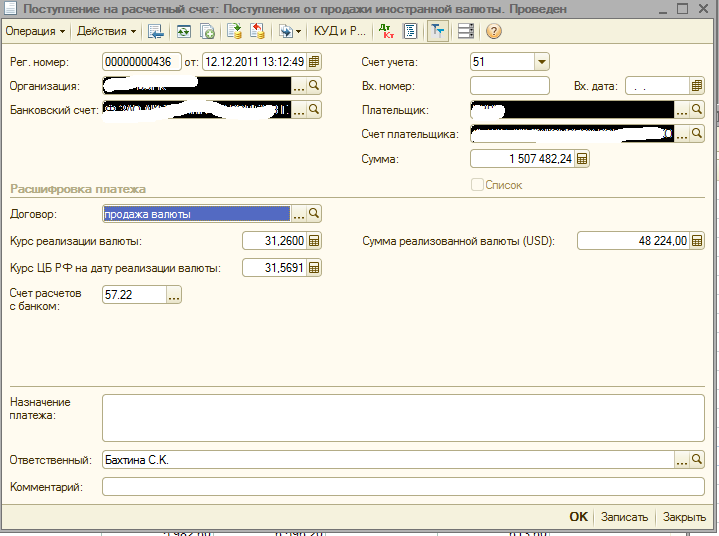Open the Действия menu
719x536 pixels.
[x=107, y=31]
